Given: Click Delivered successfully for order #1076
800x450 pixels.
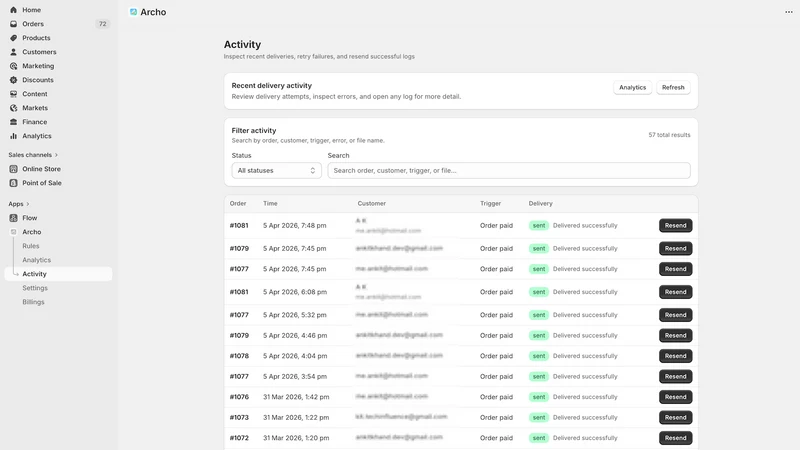Looking at the screenshot, I should [585, 397].
